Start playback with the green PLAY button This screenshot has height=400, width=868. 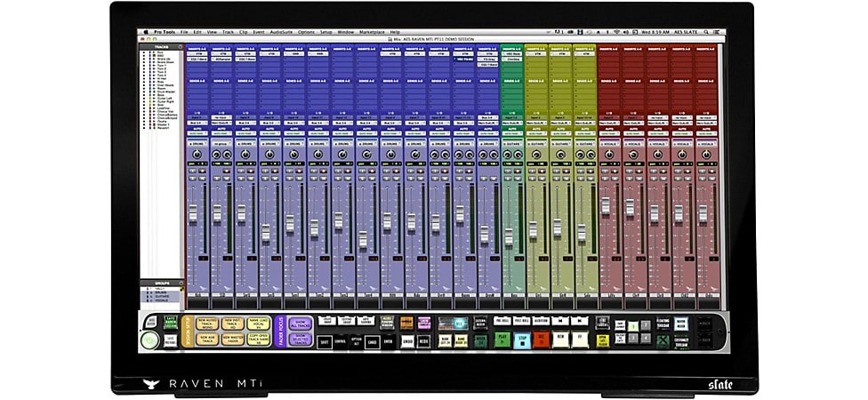[502, 340]
